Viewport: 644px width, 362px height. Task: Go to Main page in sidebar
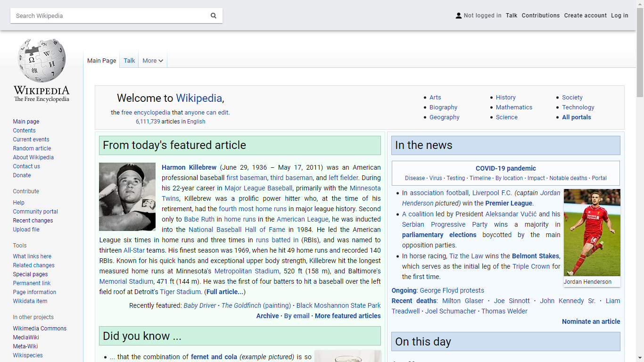coord(26,122)
